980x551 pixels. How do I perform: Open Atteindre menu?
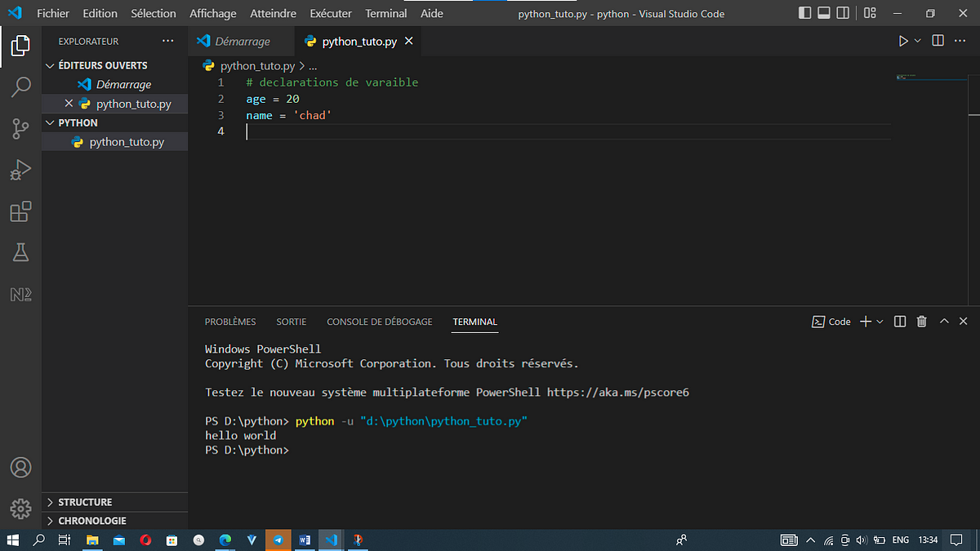pyautogui.click(x=273, y=14)
